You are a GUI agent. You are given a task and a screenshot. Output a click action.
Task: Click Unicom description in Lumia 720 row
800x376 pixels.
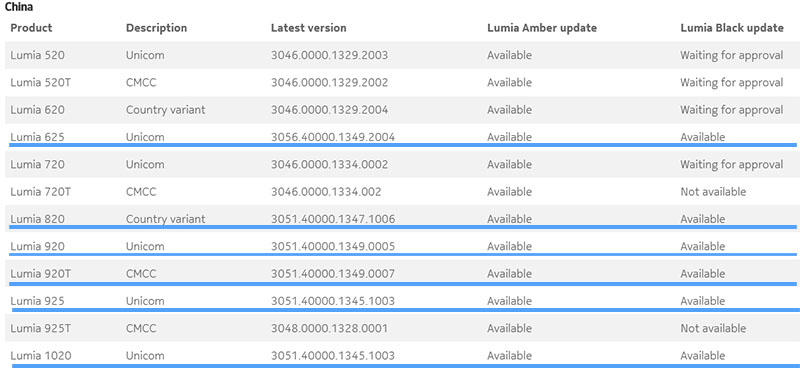(145, 165)
